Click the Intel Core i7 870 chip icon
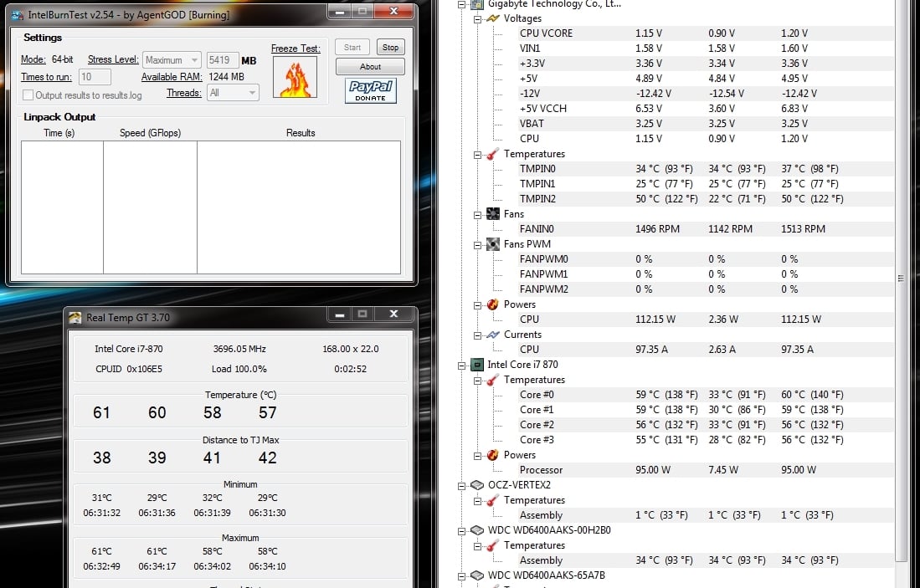This screenshot has height=588, width=920. click(476, 365)
